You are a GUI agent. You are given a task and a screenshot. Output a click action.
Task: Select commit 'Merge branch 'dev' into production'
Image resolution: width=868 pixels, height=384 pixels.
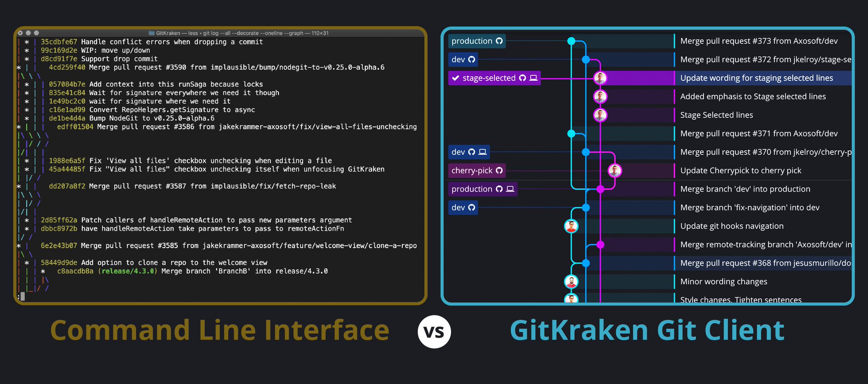pyautogui.click(x=745, y=189)
